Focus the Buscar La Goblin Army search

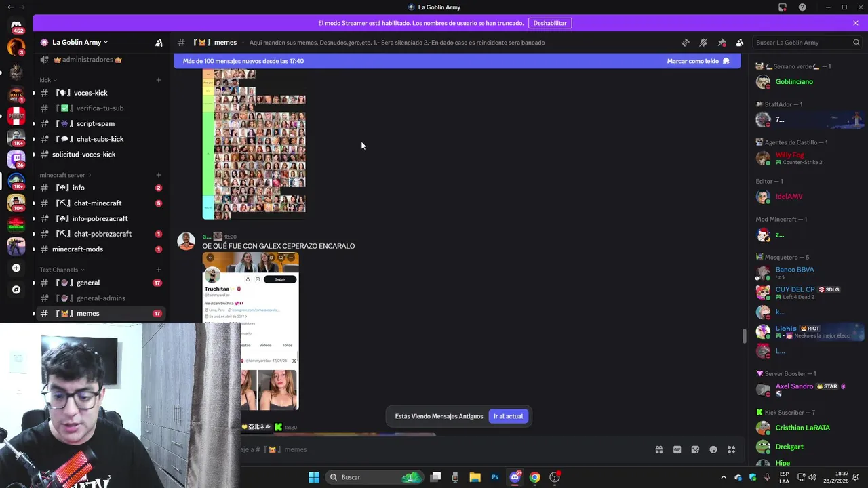click(807, 42)
